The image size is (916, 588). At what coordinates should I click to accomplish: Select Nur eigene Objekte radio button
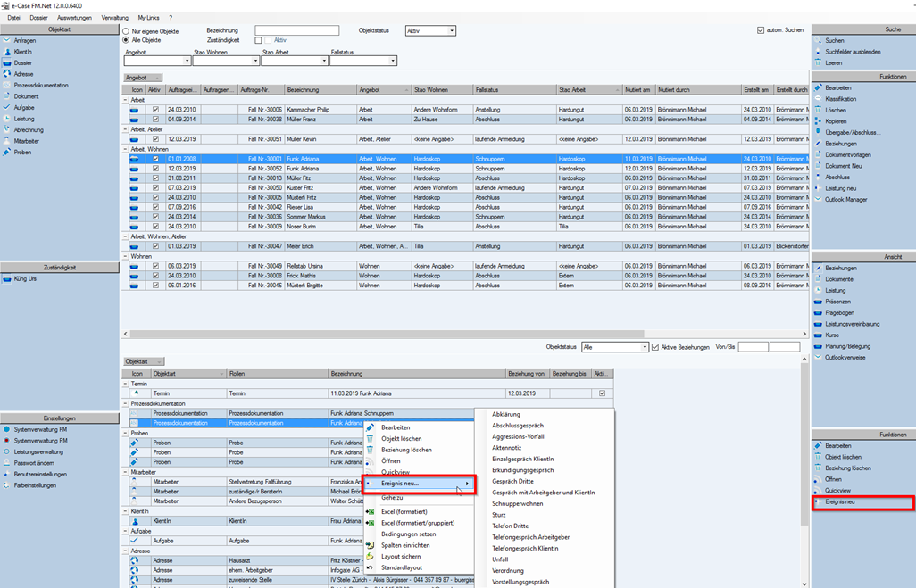[126, 31]
